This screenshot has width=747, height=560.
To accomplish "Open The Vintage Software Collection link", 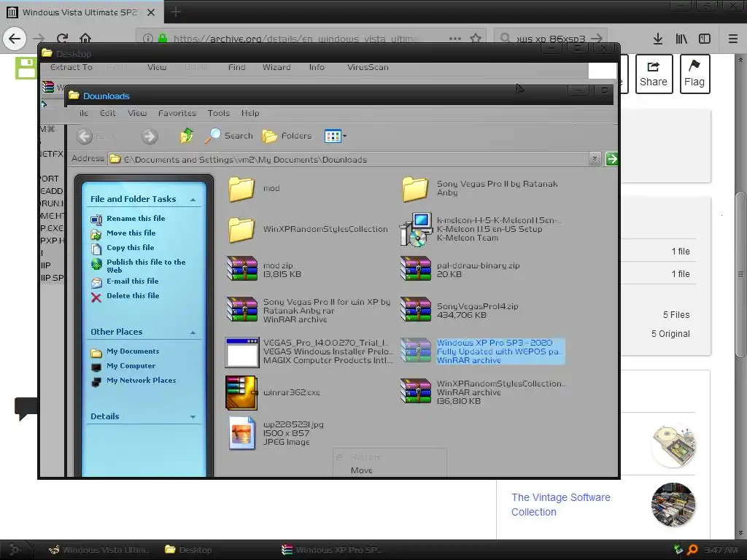I will pyautogui.click(x=561, y=505).
